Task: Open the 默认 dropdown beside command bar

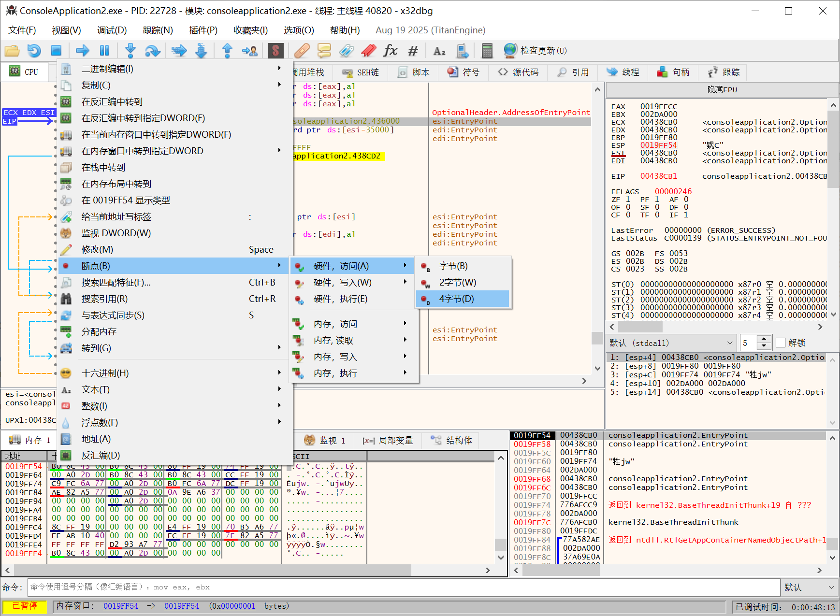Action: (x=809, y=587)
